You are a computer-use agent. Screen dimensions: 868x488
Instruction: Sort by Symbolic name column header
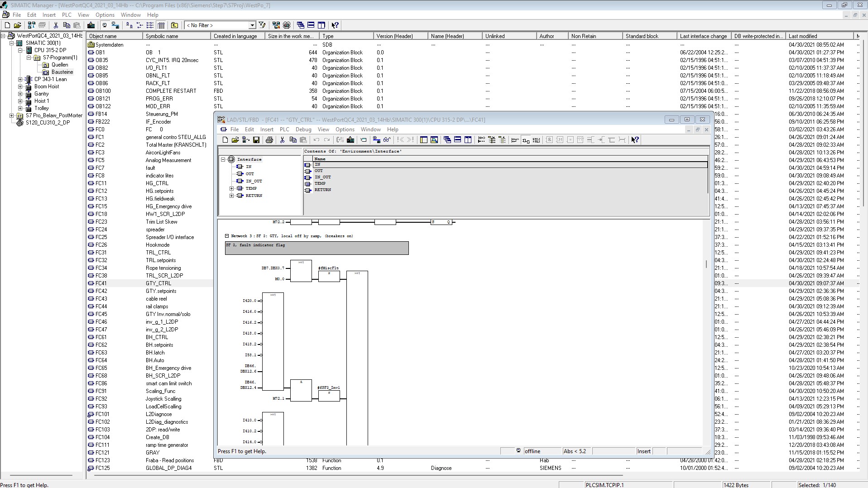point(176,36)
